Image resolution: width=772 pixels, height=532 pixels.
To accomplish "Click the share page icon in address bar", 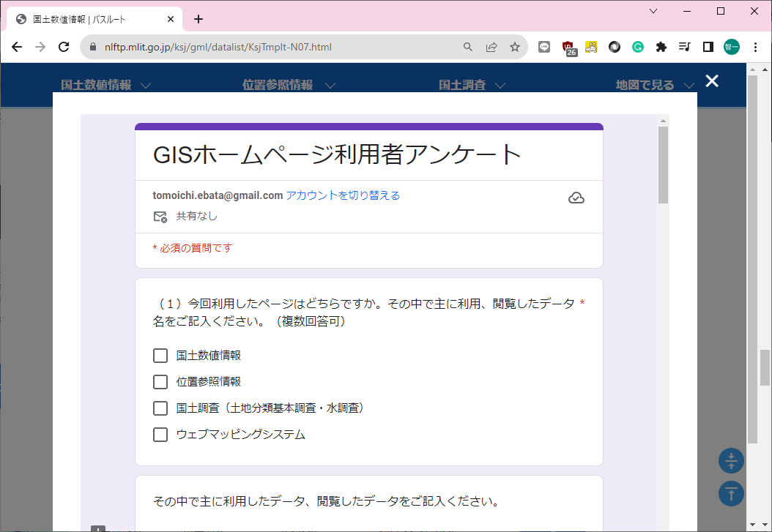I will click(491, 47).
